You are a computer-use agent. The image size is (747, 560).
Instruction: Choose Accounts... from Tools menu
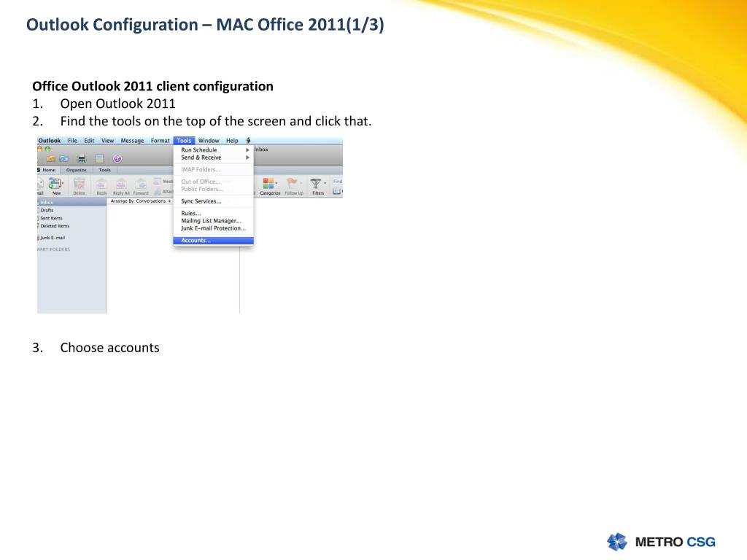[x=214, y=241]
